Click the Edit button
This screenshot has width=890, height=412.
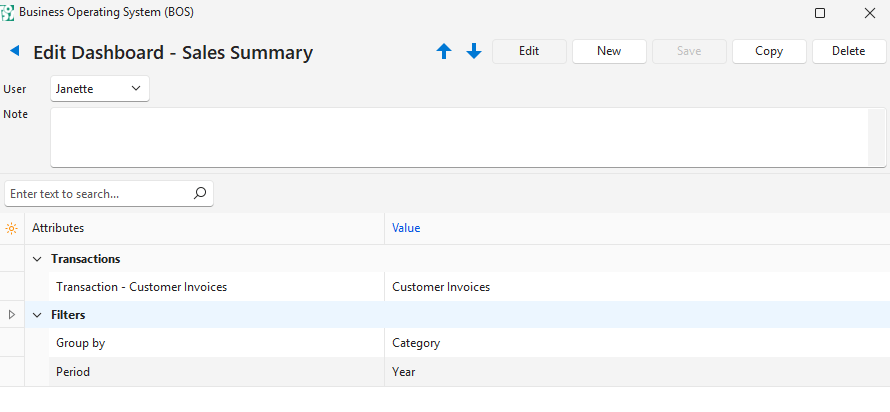click(x=529, y=51)
